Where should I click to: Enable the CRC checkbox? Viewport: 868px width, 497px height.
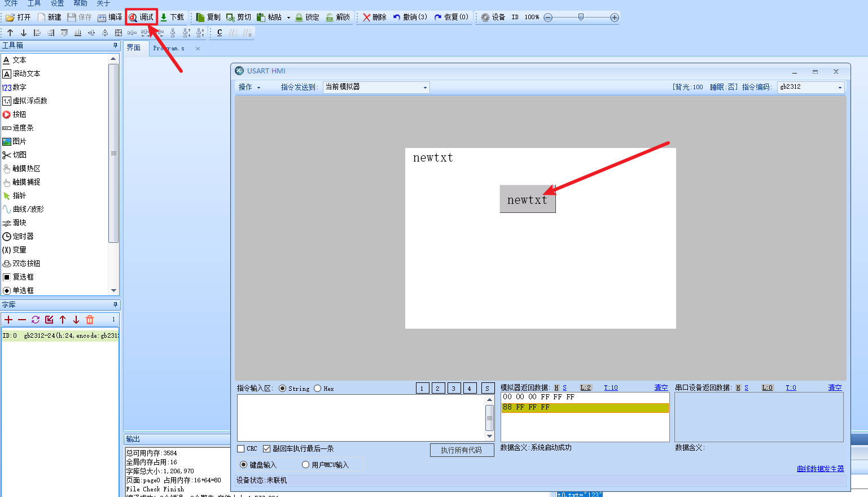point(241,448)
